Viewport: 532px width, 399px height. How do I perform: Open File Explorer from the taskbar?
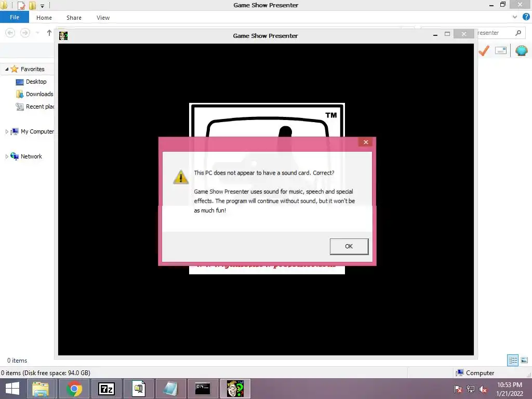coord(41,389)
